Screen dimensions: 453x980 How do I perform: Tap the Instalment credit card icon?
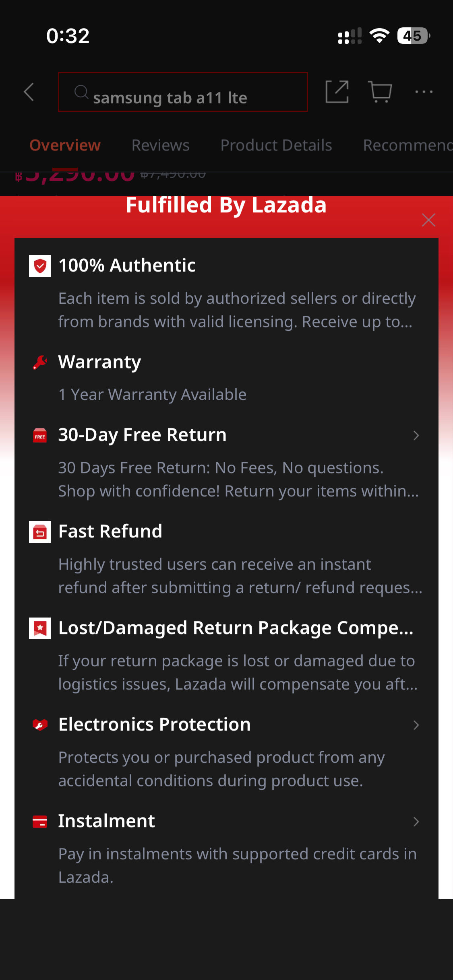click(40, 821)
